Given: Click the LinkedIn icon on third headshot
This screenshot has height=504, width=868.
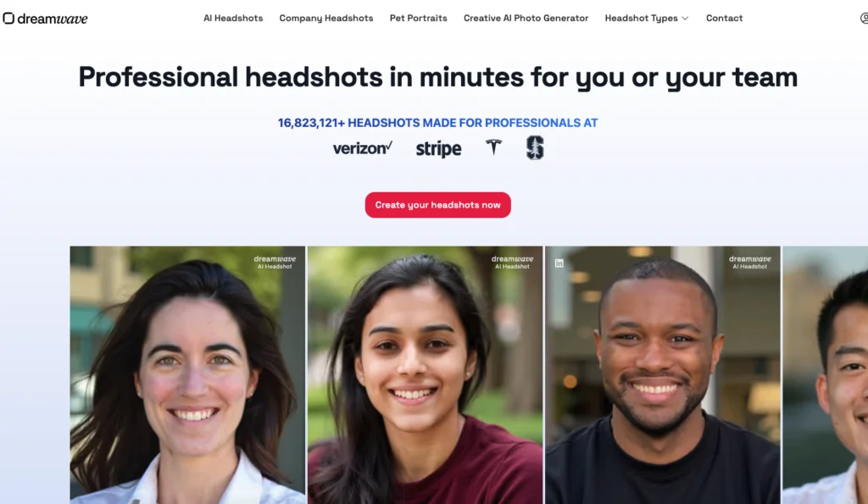Looking at the screenshot, I should point(559,263).
